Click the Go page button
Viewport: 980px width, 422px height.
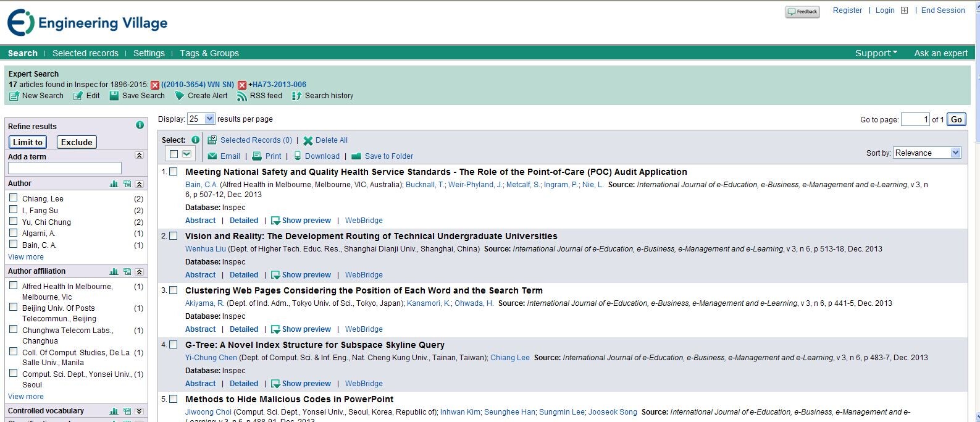click(x=957, y=119)
